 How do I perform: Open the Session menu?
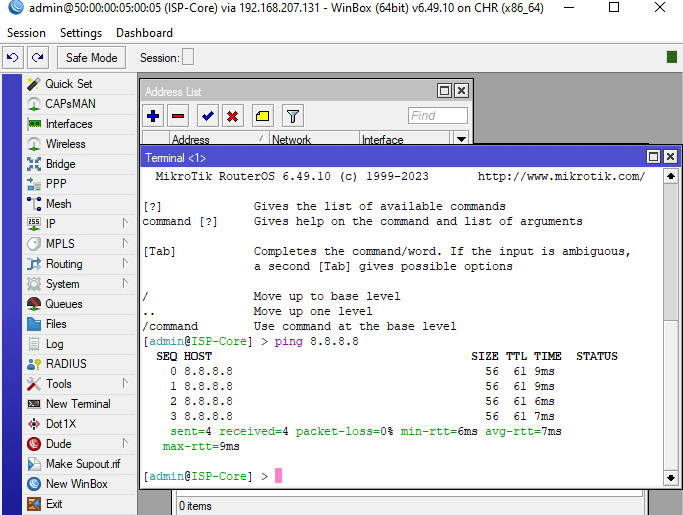[x=26, y=33]
